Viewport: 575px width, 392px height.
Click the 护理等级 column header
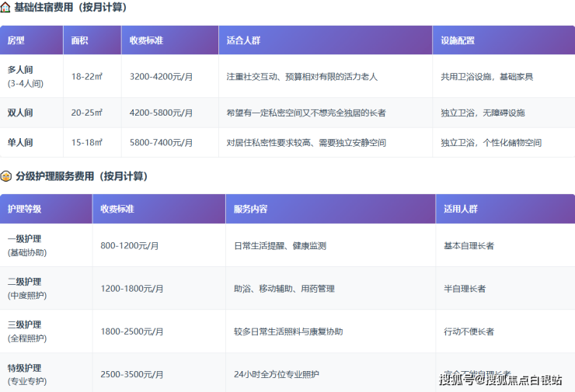click(x=24, y=210)
